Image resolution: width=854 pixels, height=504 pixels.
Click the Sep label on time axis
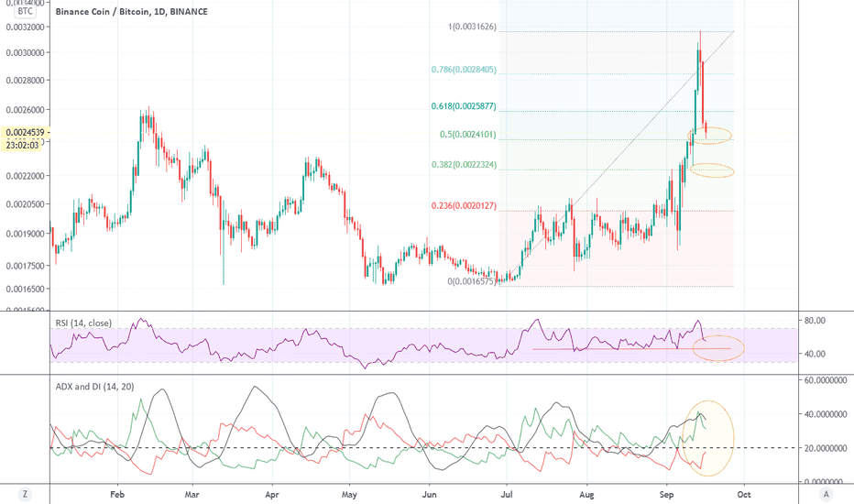tap(667, 494)
